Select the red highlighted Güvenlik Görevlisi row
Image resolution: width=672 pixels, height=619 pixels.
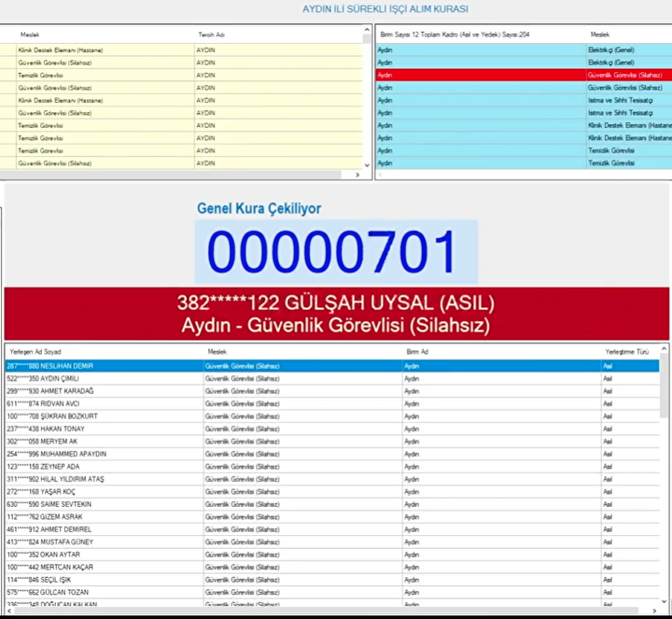click(x=524, y=75)
